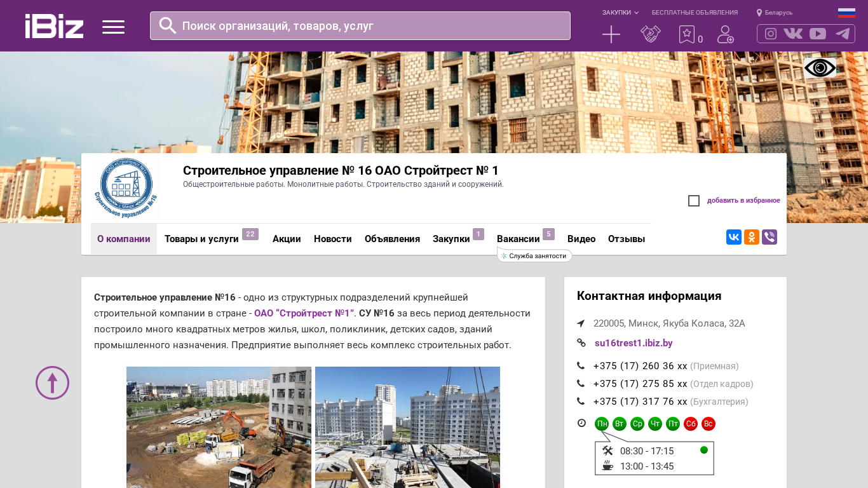Open rooftop construction photo with crane

tap(407, 427)
